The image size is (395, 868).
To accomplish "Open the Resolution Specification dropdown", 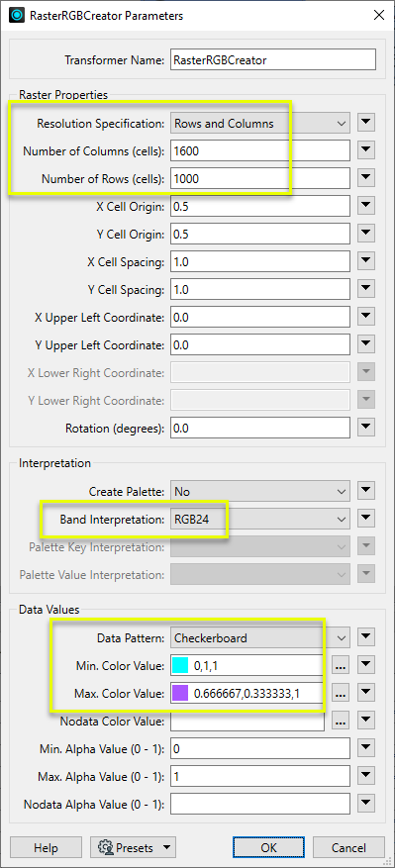I will tap(259, 123).
